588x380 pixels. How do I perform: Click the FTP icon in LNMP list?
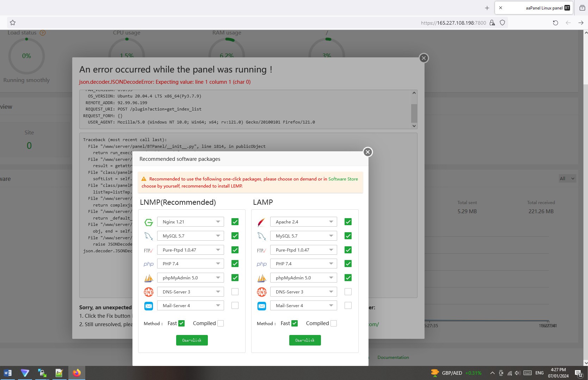click(149, 250)
